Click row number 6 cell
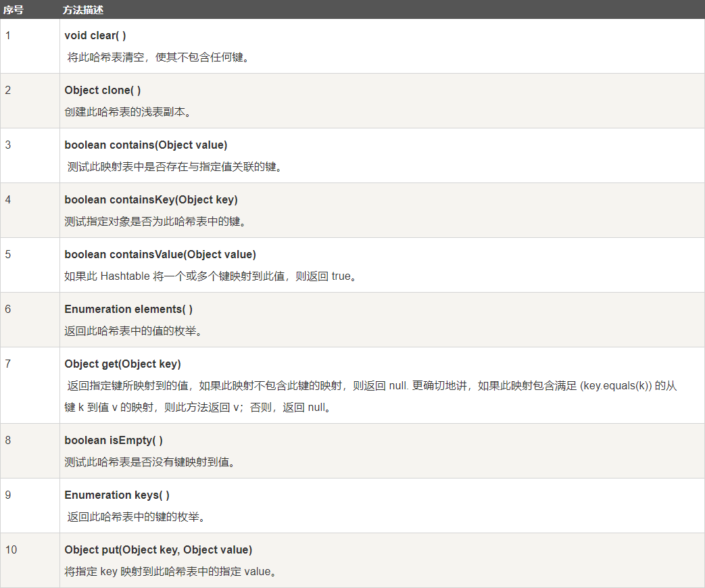The width and height of the screenshot is (705, 588). click(30, 320)
